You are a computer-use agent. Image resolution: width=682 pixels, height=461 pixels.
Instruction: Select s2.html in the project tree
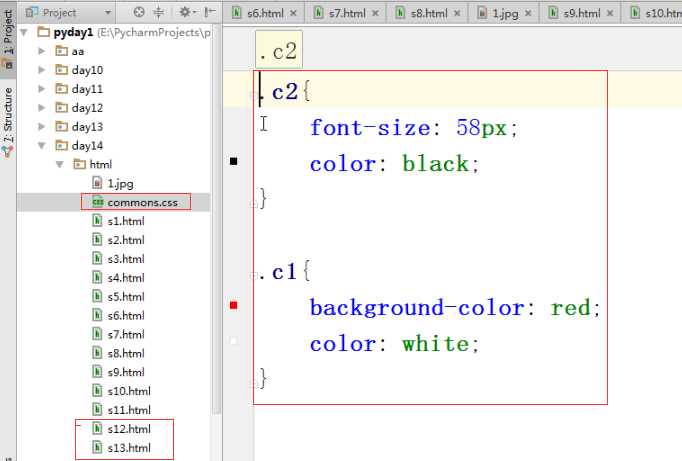coord(118,240)
